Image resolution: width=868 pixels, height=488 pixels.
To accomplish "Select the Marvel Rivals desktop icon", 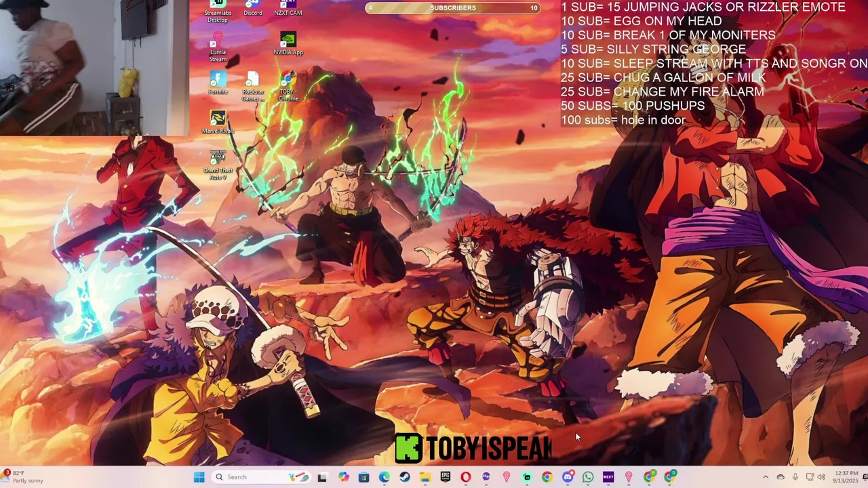I will pyautogui.click(x=218, y=122).
